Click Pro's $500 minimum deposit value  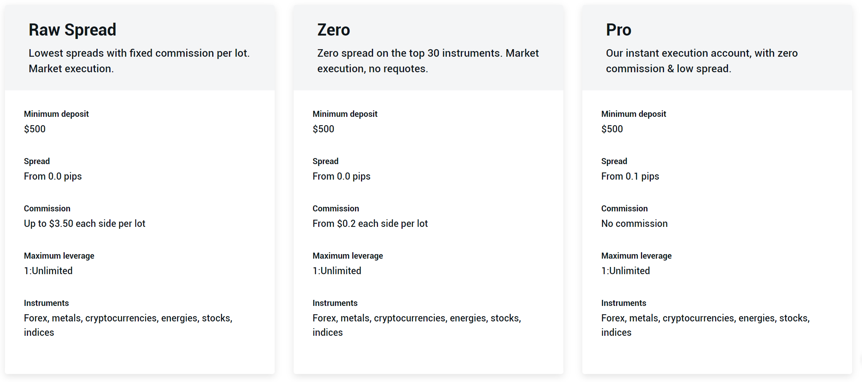(612, 129)
